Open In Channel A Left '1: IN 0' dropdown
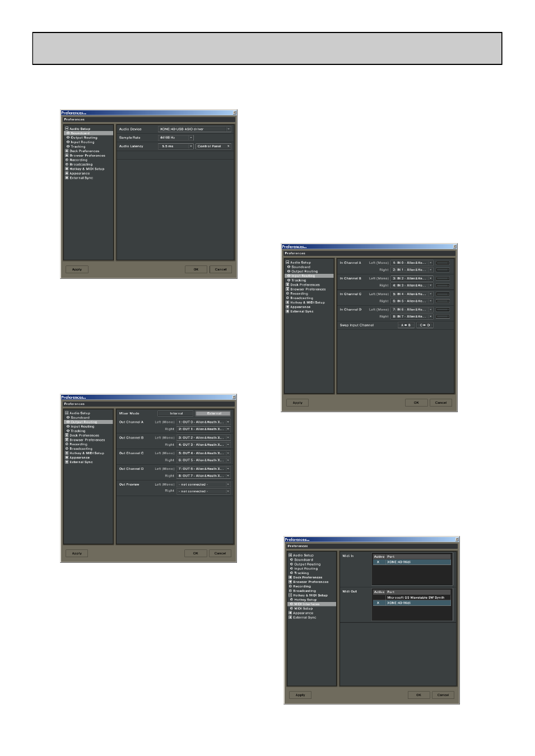 tap(412, 263)
